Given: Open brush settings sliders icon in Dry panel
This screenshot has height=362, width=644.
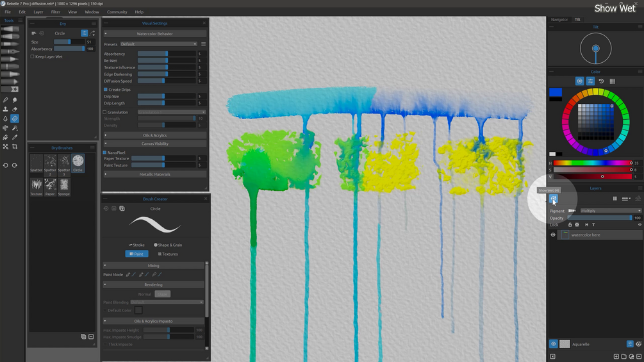Looking at the screenshot, I should 84,33.
